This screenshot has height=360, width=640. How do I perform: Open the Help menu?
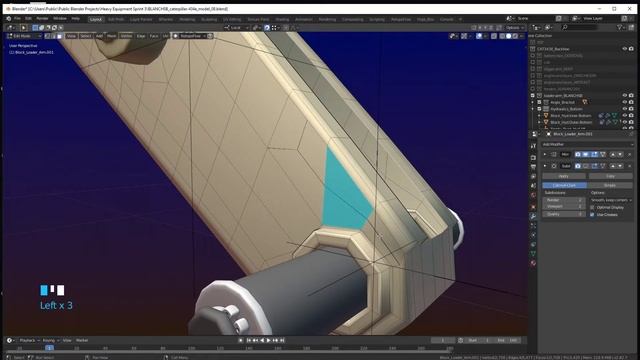tap(76, 18)
